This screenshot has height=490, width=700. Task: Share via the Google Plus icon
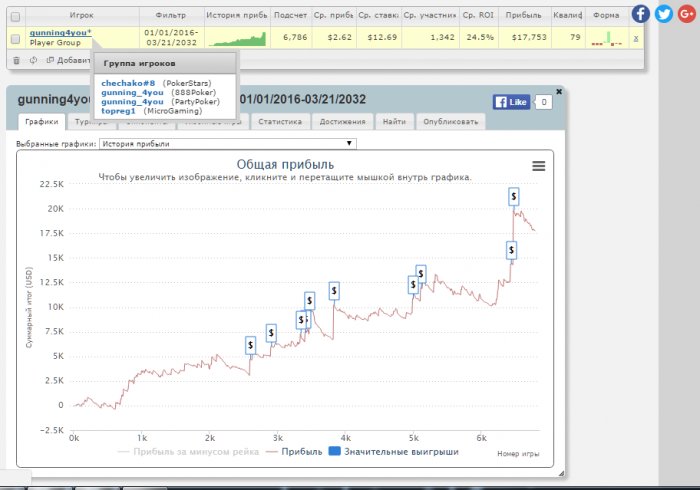[x=686, y=14]
